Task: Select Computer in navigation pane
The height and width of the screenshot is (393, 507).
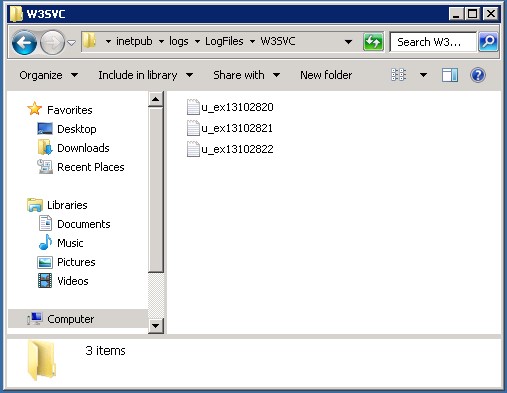Action: click(71, 319)
